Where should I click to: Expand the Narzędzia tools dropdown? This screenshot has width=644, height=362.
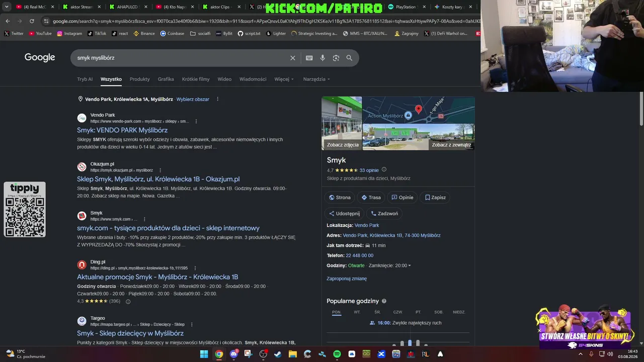coord(316,79)
